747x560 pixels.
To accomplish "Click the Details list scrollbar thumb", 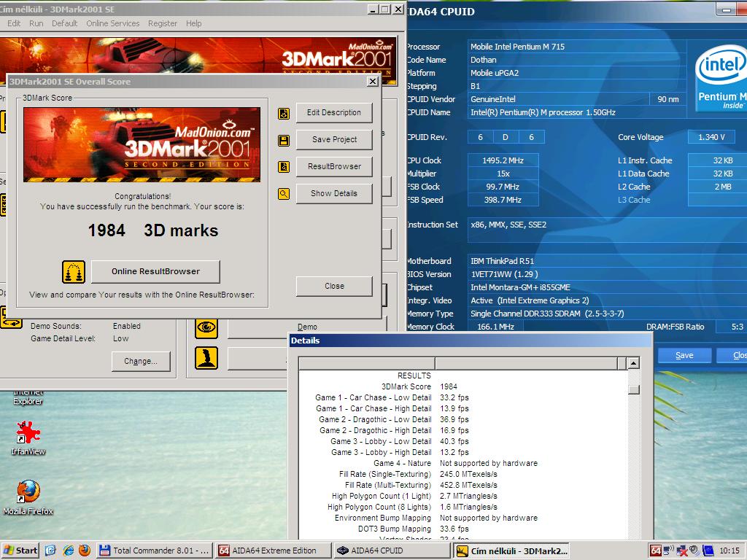I will pyautogui.click(x=633, y=389).
